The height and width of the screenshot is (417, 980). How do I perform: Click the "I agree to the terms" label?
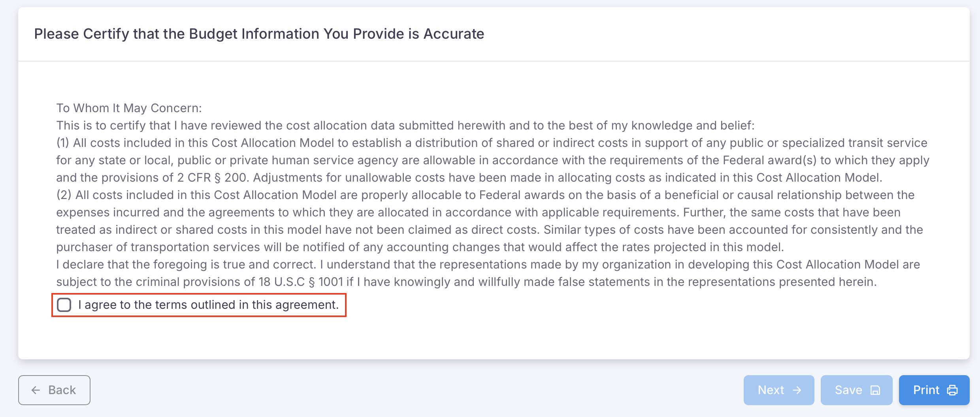coord(208,305)
